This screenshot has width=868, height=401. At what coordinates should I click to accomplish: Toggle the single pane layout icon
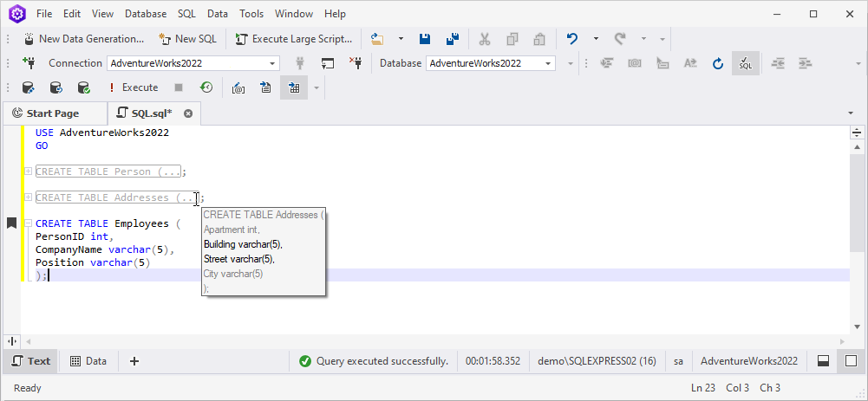pos(851,361)
